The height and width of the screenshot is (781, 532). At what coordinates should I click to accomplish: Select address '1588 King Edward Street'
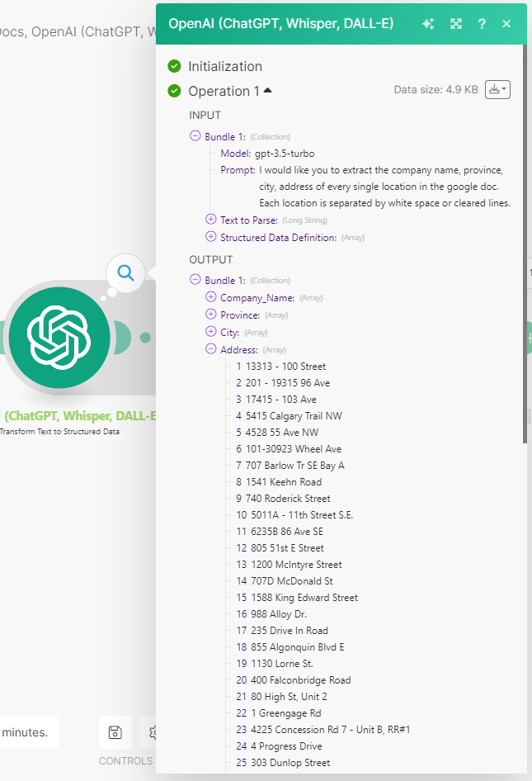304,597
